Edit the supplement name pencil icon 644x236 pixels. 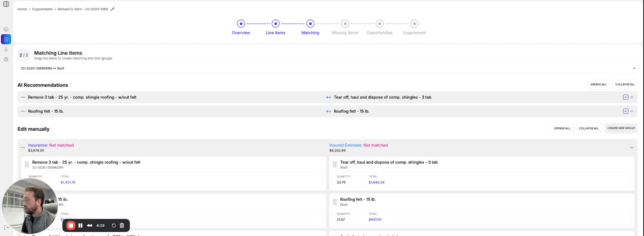click(113, 9)
